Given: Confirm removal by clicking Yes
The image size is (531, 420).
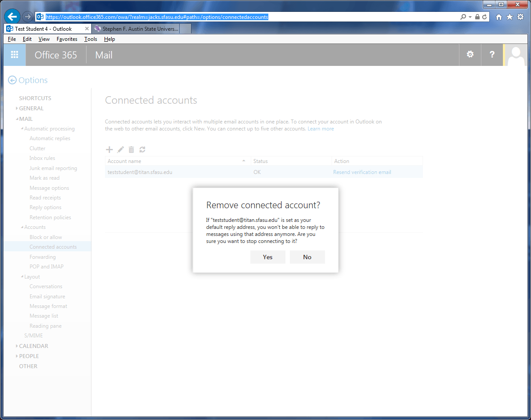Looking at the screenshot, I should click(267, 257).
